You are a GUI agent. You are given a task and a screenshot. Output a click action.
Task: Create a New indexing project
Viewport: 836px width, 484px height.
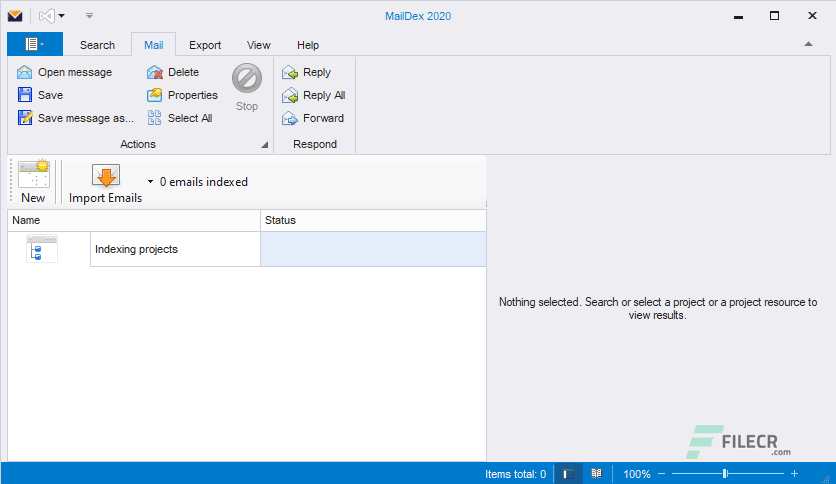(34, 182)
